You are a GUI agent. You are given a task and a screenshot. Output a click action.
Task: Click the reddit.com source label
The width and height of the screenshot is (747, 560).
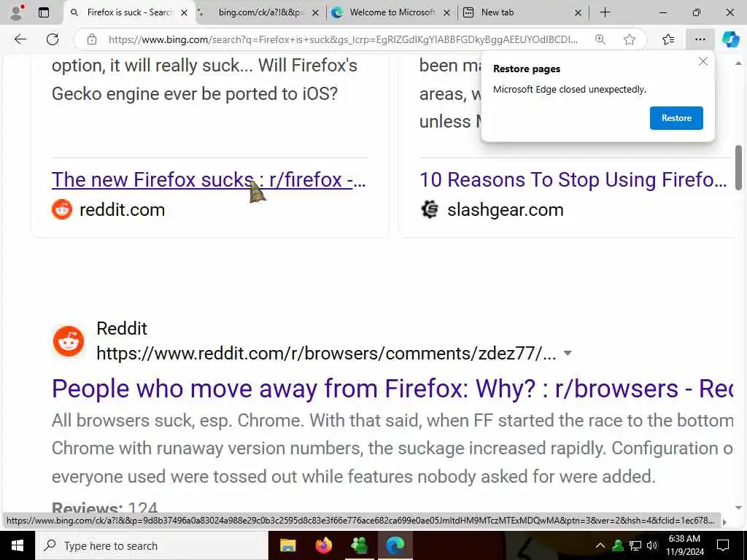pyautogui.click(x=122, y=209)
